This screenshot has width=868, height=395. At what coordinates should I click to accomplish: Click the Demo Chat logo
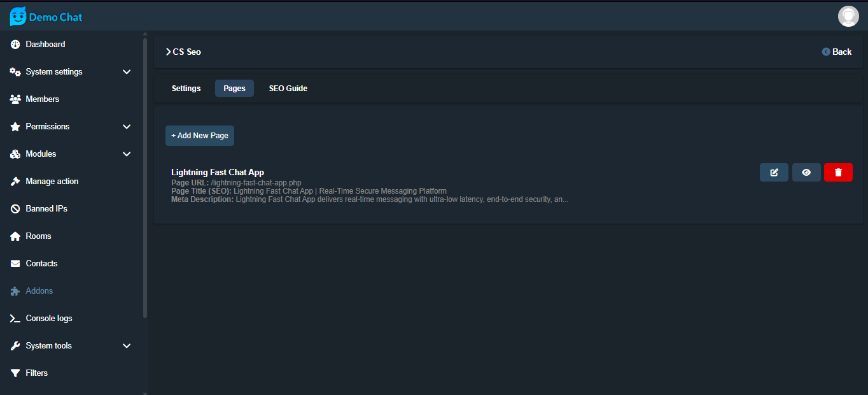tap(46, 17)
